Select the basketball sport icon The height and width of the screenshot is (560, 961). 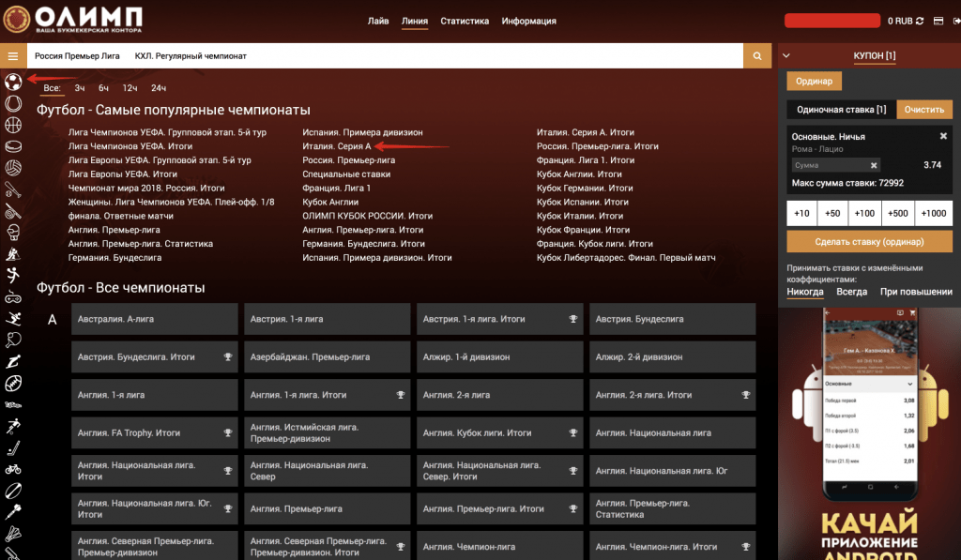(13, 124)
